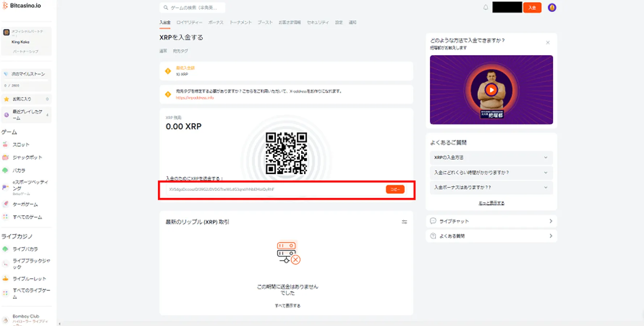Focus the game search field
The width and height of the screenshot is (644, 326).
(192, 7)
